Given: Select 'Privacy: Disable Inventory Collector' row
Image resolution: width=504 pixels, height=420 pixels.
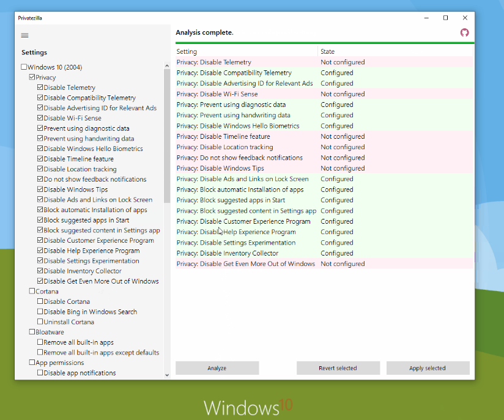Looking at the screenshot, I should pyautogui.click(x=324, y=253).
